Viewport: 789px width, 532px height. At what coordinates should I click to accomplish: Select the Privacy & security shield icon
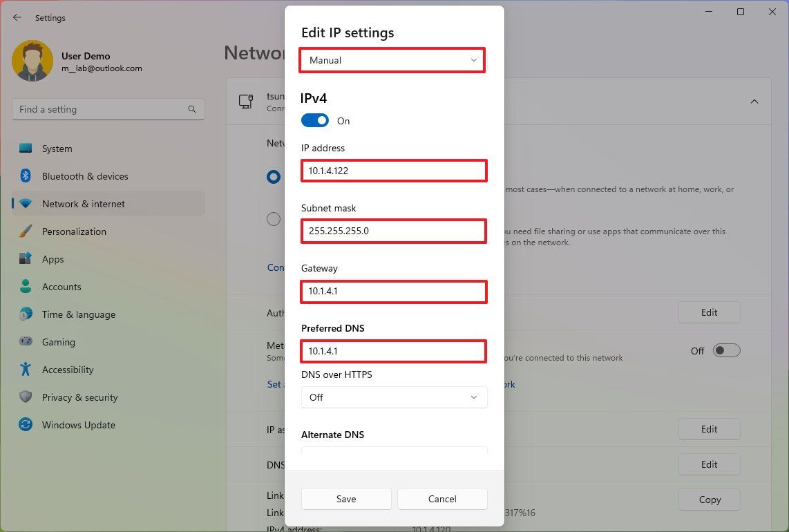(26, 397)
